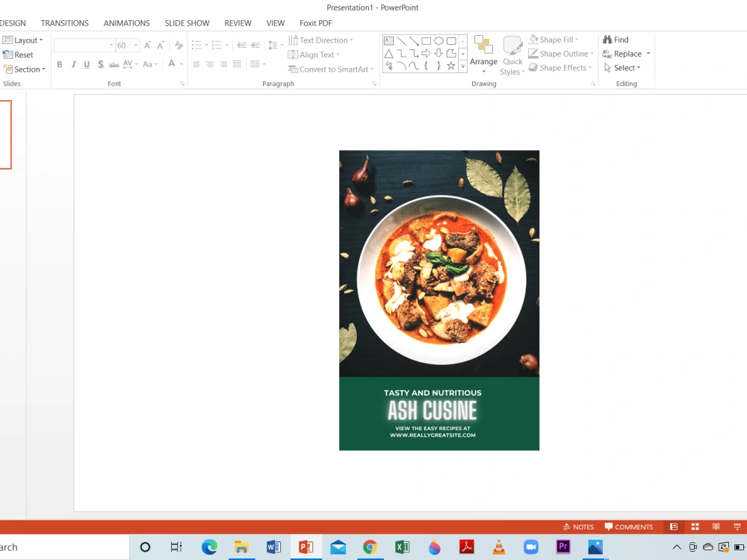747x560 pixels.
Task: Open the Arrange dropdown
Action: 483,55
